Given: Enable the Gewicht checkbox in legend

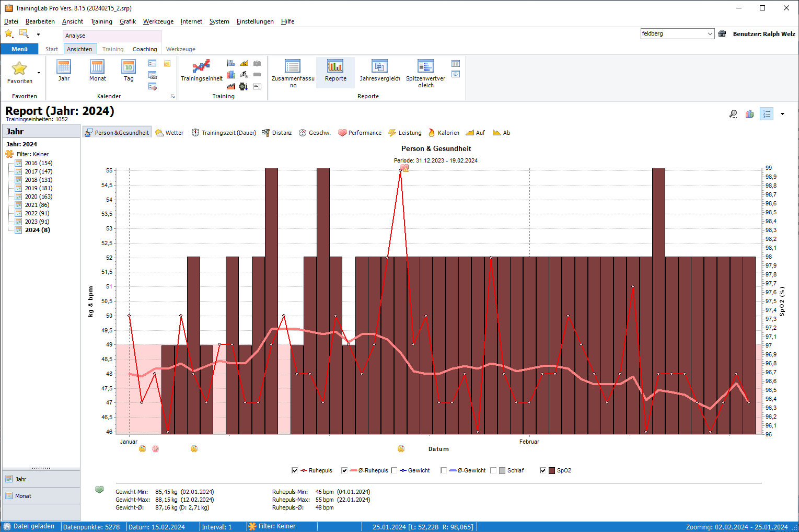Looking at the screenshot, I should pyautogui.click(x=394, y=470).
